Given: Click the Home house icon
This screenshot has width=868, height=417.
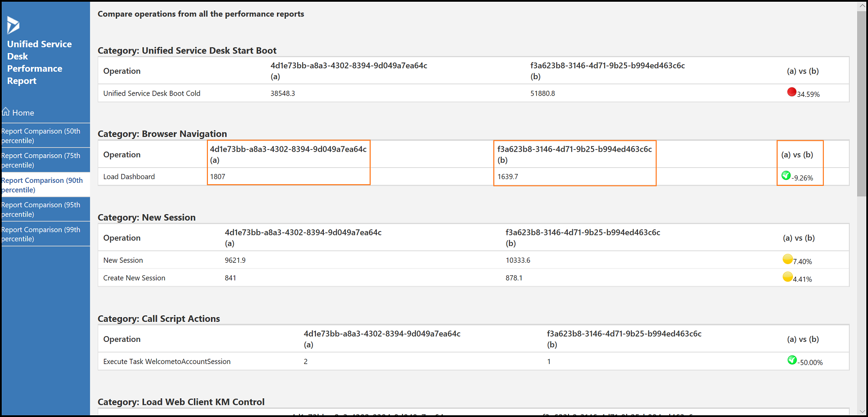Looking at the screenshot, I should pos(6,112).
